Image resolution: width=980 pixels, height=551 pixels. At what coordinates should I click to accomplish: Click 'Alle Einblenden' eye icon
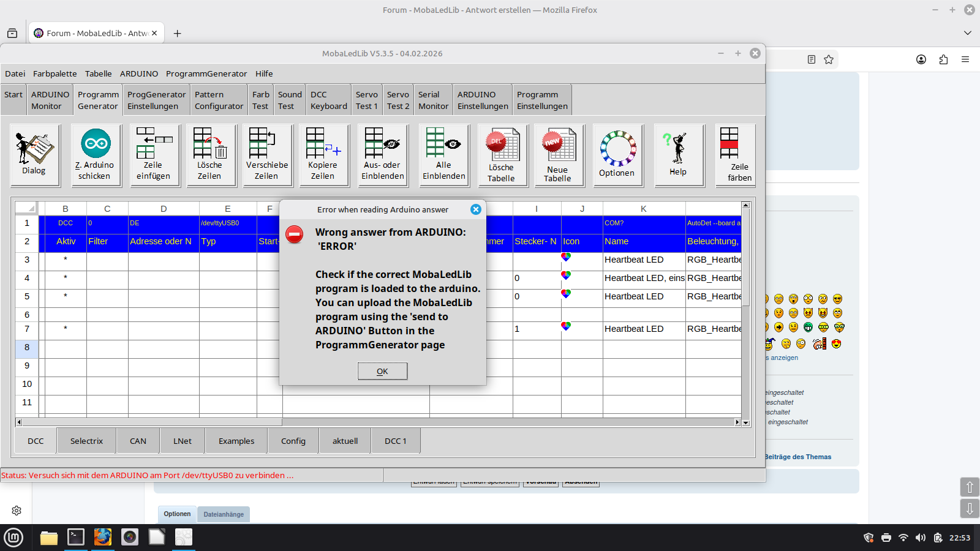point(444,155)
